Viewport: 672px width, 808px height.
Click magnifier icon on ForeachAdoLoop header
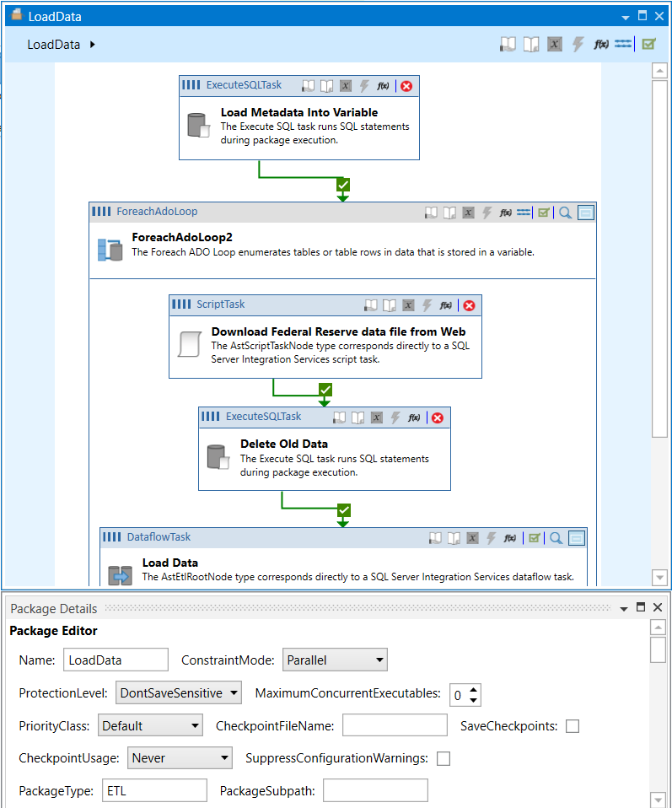(x=566, y=213)
